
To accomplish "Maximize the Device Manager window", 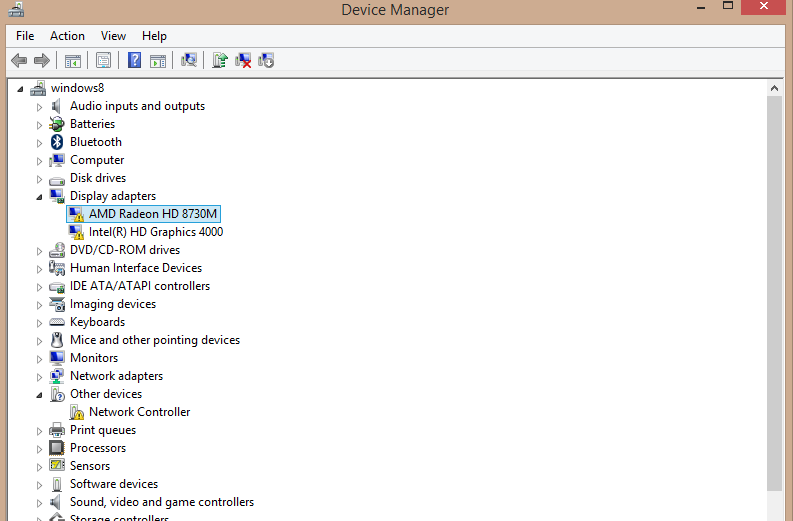I will (728, 7).
